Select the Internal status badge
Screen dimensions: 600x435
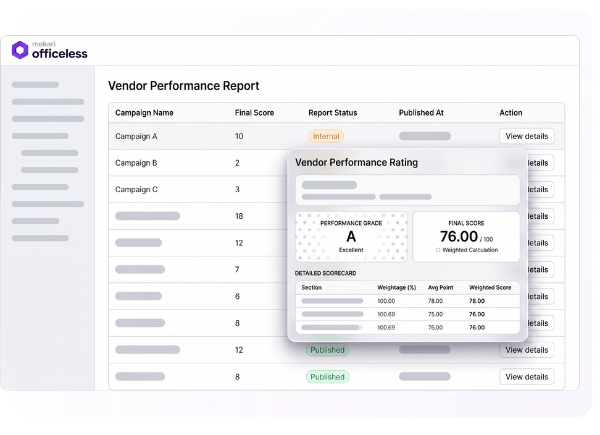(x=326, y=136)
